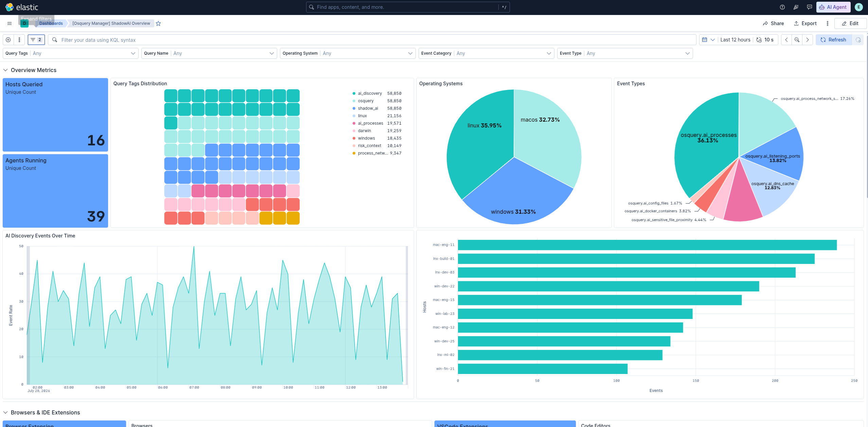Focus the KQL filter query field

pyautogui.click(x=372, y=40)
